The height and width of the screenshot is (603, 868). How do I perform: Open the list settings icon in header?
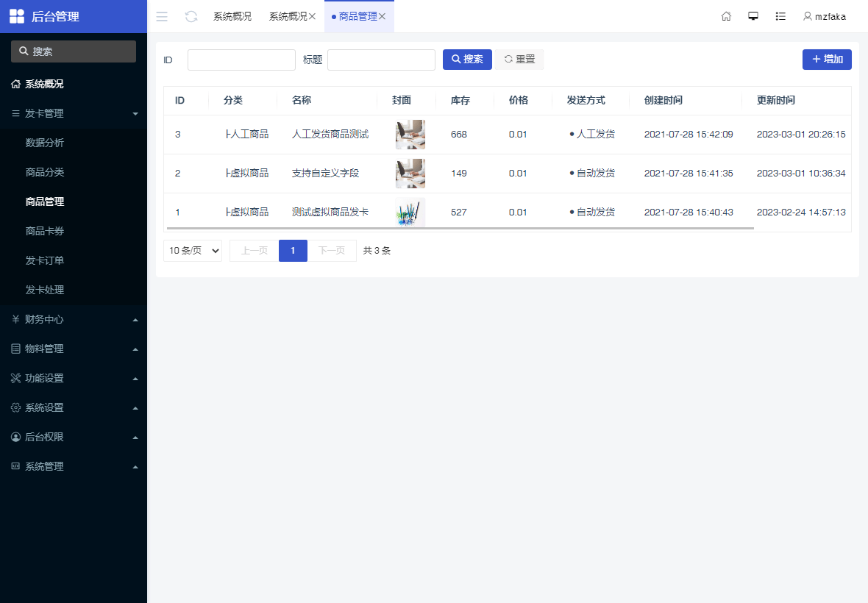click(780, 17)
